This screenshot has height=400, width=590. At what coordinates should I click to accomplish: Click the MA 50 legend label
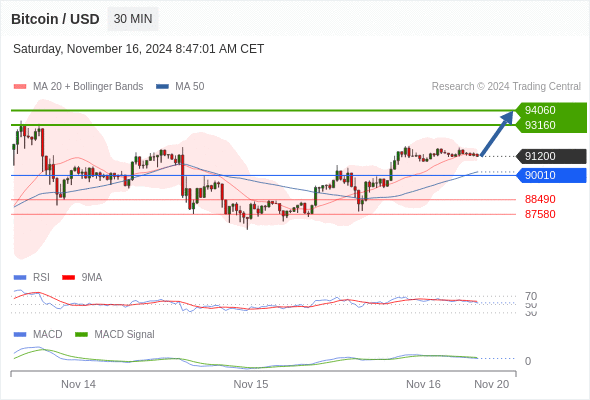click(x=190, y=87)
